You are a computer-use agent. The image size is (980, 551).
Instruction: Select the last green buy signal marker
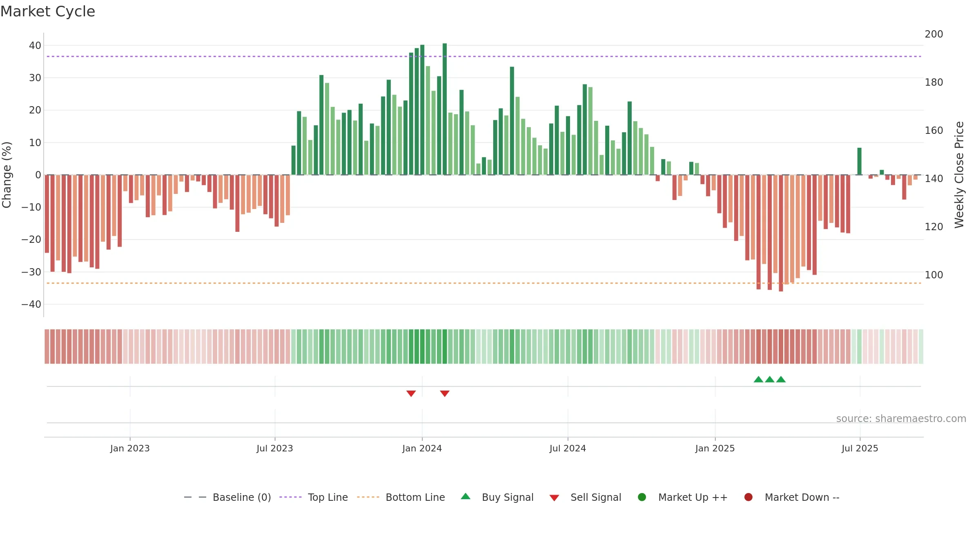click(781, 379)
